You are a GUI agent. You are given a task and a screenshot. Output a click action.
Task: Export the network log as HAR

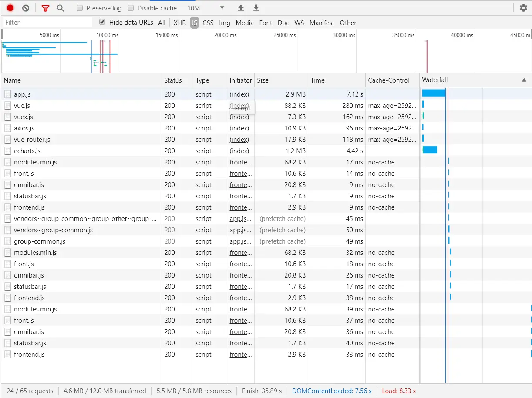pyautogui.click(x=256, y=7)
